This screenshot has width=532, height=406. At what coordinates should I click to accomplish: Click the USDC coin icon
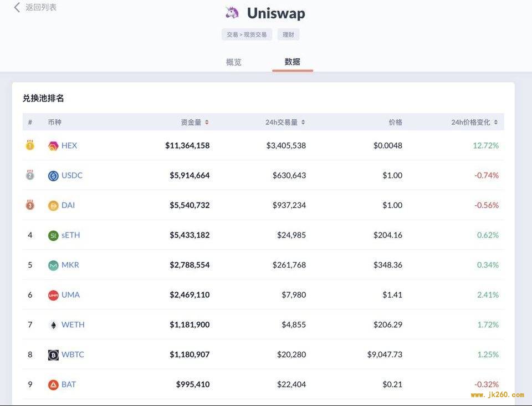[x=53, y=175]
